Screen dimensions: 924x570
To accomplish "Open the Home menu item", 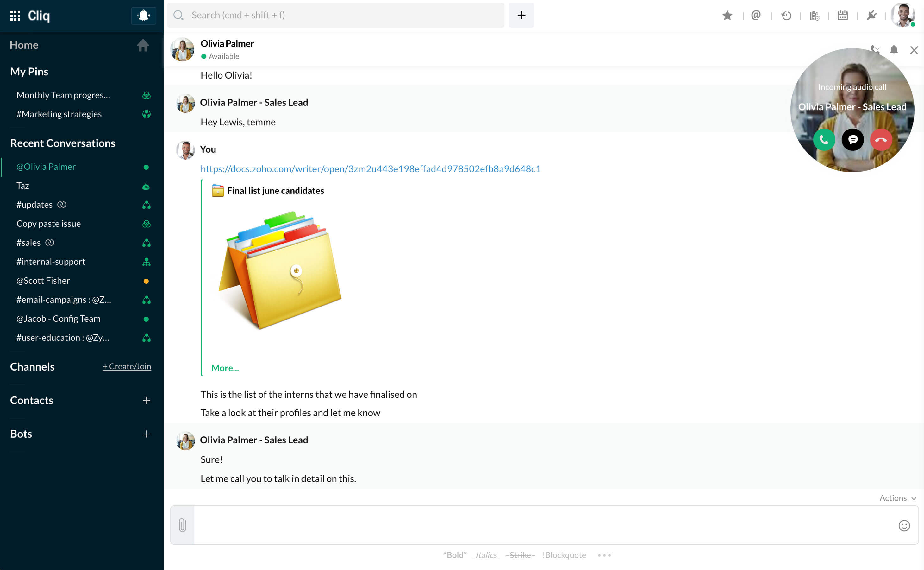I will (x=24, y=45).
